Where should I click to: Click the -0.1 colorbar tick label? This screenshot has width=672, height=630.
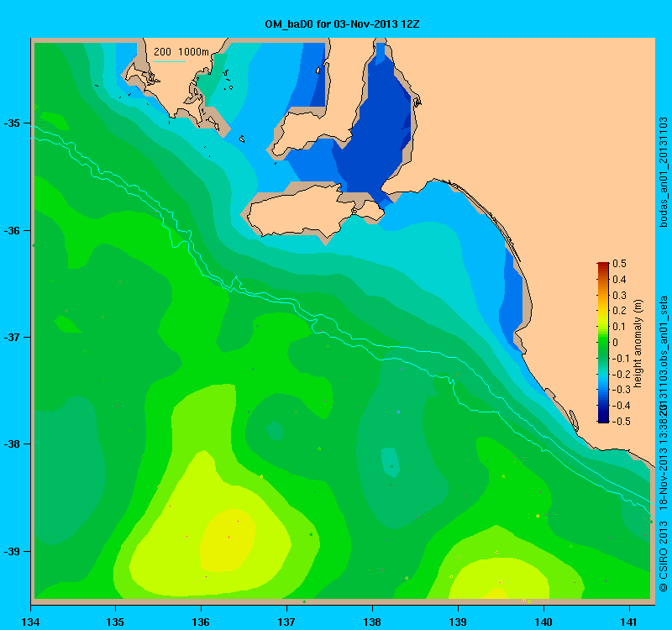click(x=620, y=359)
